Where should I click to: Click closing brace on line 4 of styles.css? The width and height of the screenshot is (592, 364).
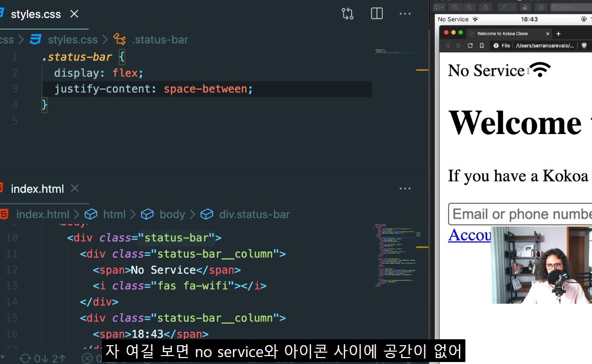(45, 104)
